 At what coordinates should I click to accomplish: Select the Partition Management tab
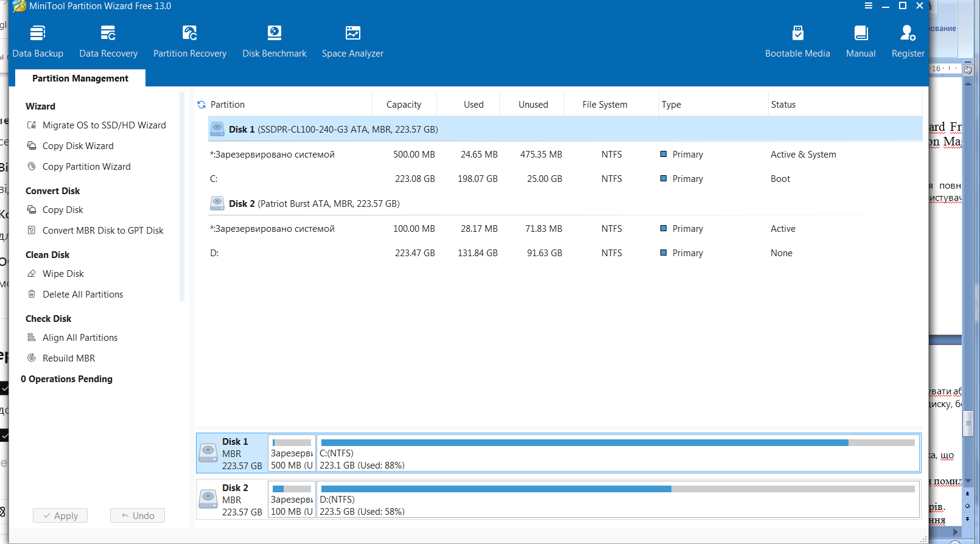tap(80, 78)
